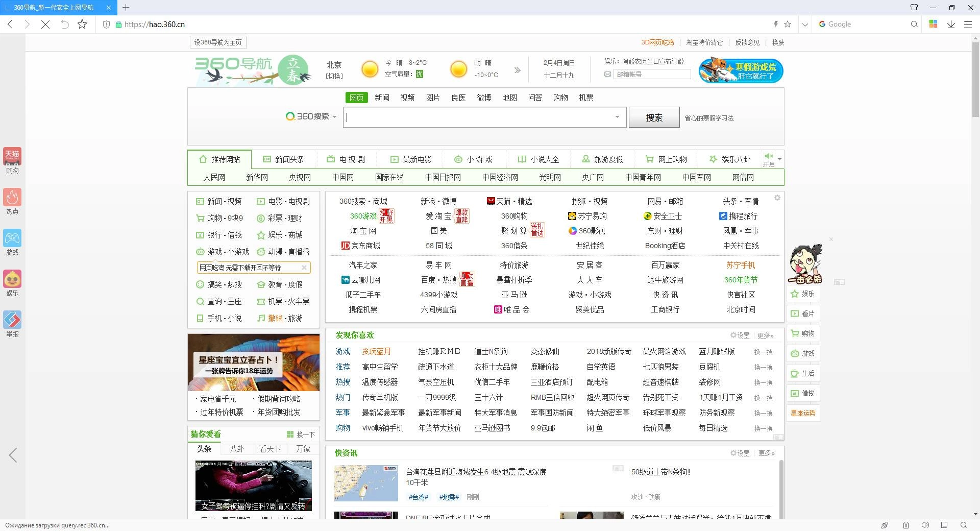The image size is (980, 531).
Task: Open new tab with plus icon
Action: coord(126,7)
